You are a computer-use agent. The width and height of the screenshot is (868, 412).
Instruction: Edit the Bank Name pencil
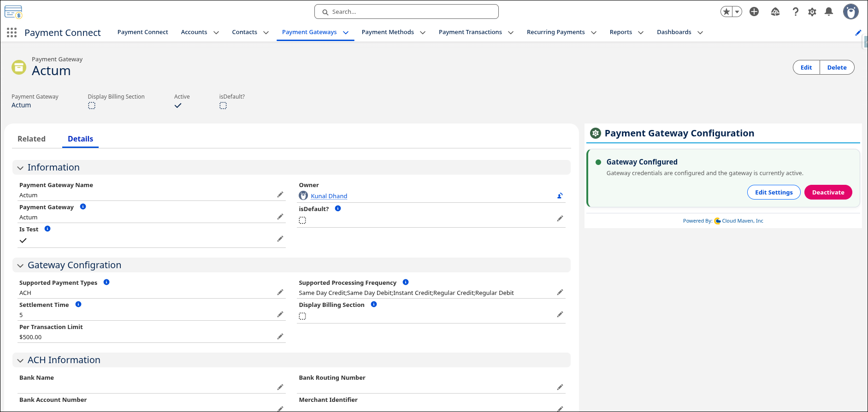point(280,387)
